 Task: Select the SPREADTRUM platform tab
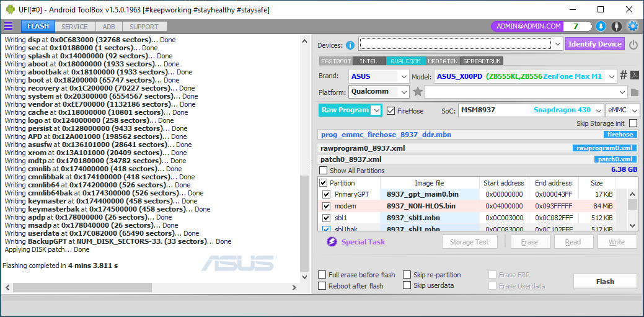tap(483, 61)
